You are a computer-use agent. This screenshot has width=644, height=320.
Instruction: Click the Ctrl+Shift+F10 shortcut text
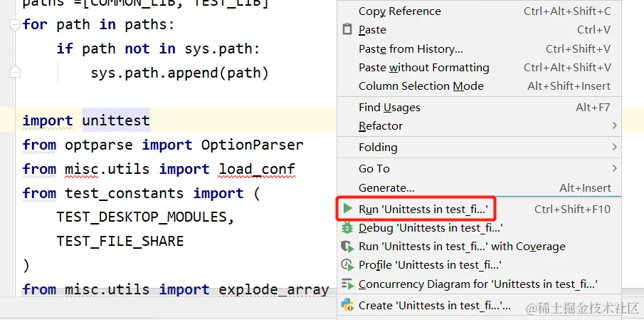click(572, 209)
